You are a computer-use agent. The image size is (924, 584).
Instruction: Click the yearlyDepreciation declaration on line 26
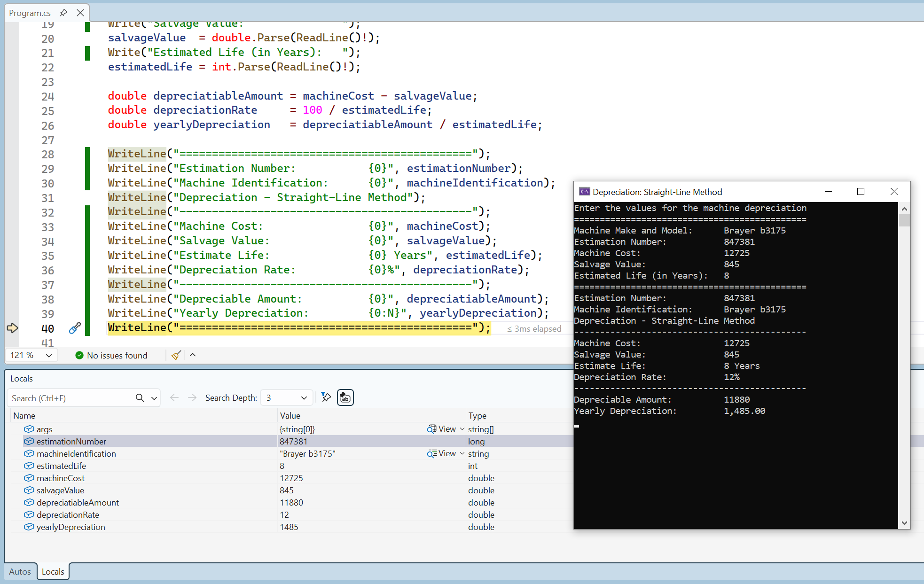tap(211, 125)
